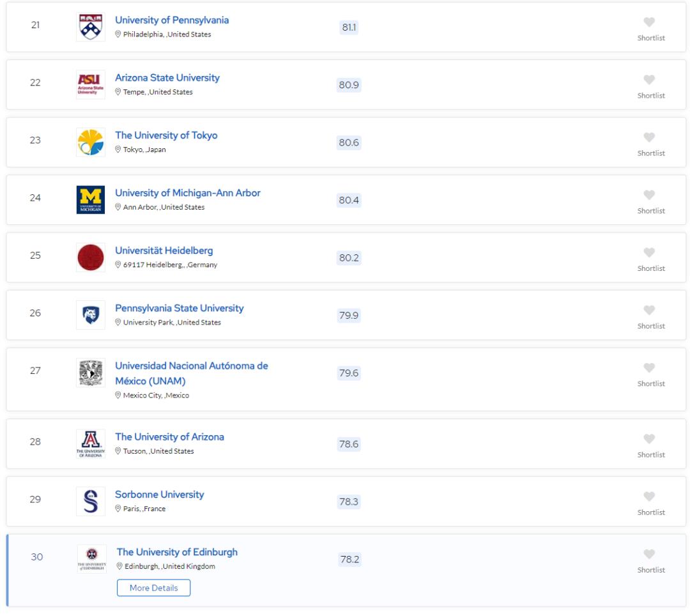Add Sorbonne University to shortlist
The image size is (690, 616).
click(x=649, y=497)
